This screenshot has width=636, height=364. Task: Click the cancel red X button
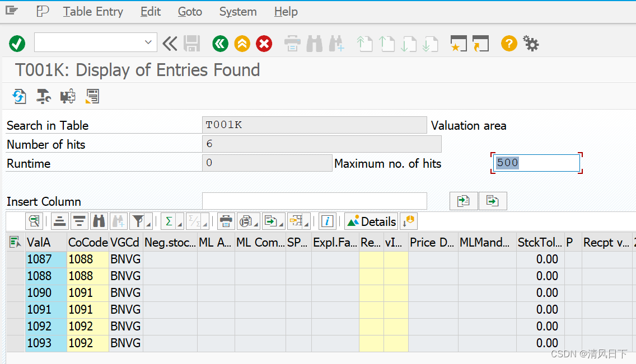[264, 44]
